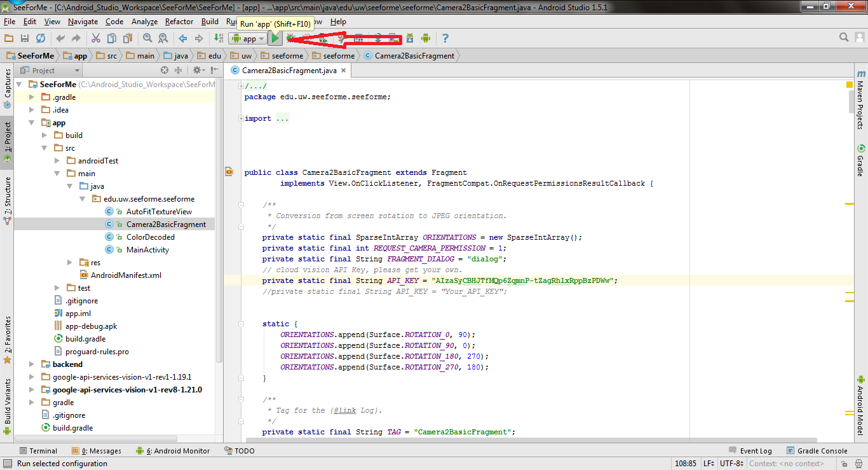Open the Build menu

point(210,22)
